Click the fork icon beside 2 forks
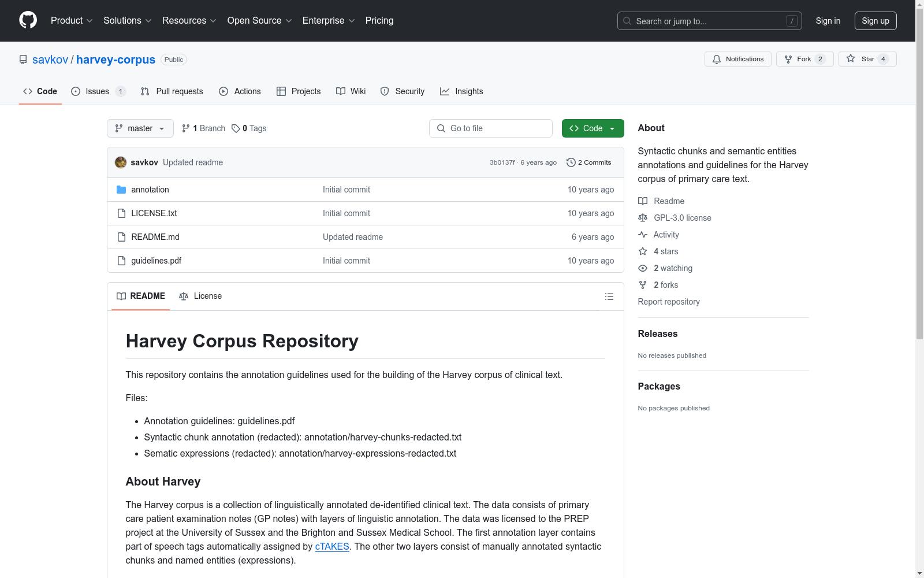This screenshot has height=578, width=924. [x=643, y=285]
